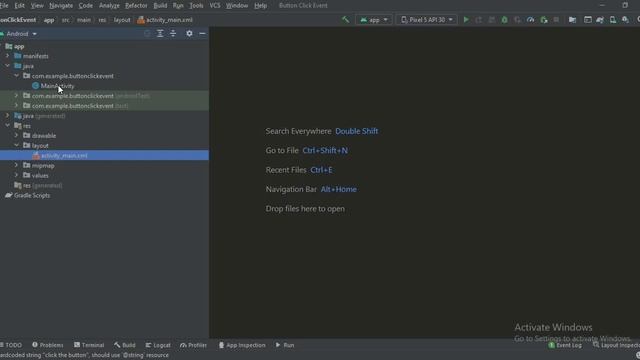Open the app run configuration dropdown
The image size is (640, 360).
click(373, 20)
